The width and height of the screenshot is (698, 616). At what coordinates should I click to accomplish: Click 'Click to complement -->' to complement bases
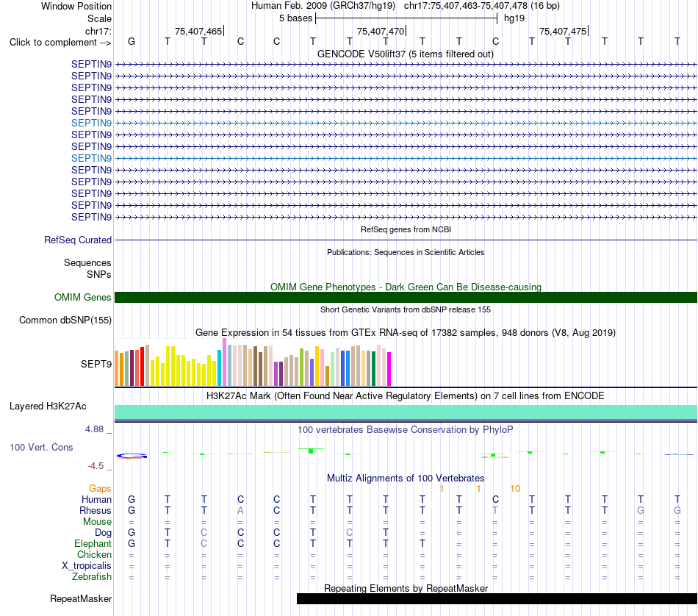click(x=60, y=43)
